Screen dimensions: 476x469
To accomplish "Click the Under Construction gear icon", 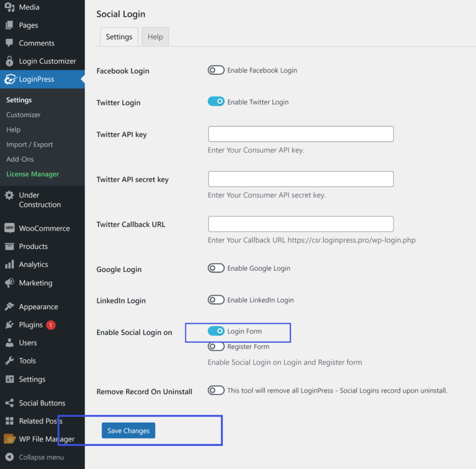I will (x=9, y=195).
